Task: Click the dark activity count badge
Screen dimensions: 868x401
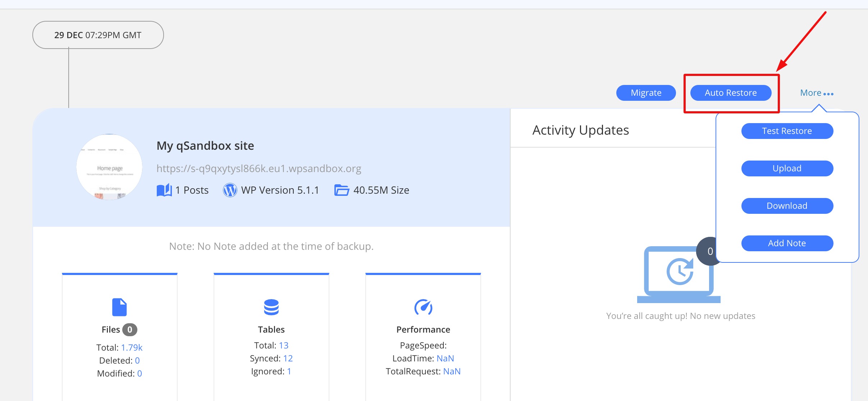Action: pos(708,251)
